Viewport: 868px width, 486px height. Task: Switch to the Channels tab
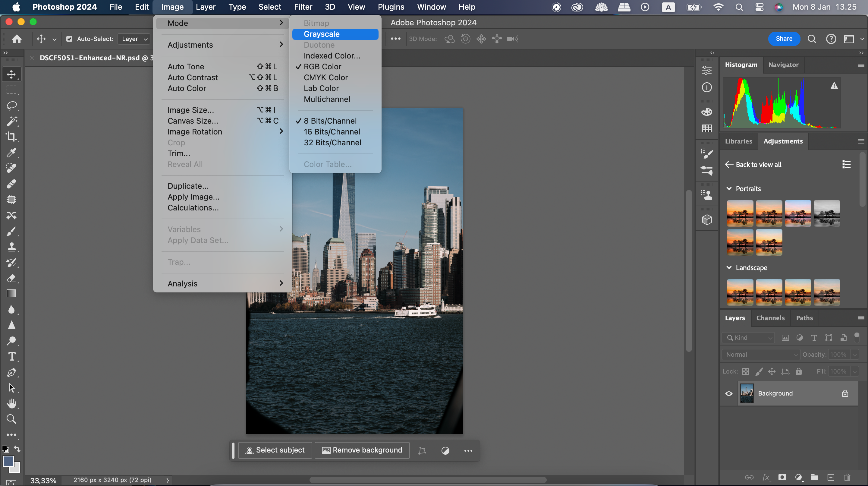(771, 318)
